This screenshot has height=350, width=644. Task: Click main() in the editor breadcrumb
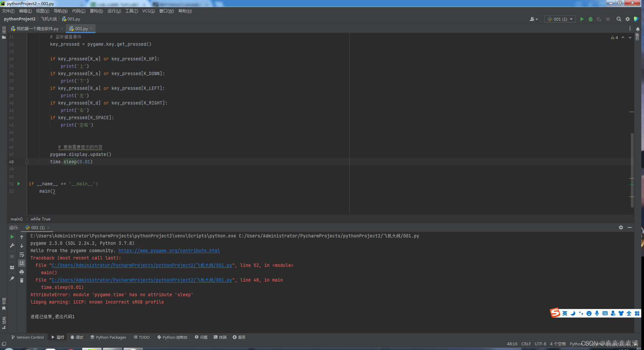17,219
